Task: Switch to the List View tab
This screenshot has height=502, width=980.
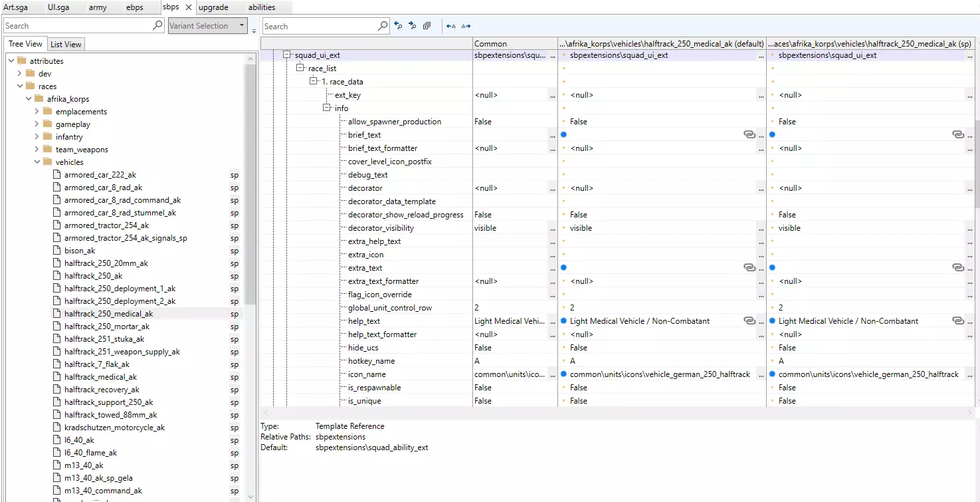Action: [66, 45]
